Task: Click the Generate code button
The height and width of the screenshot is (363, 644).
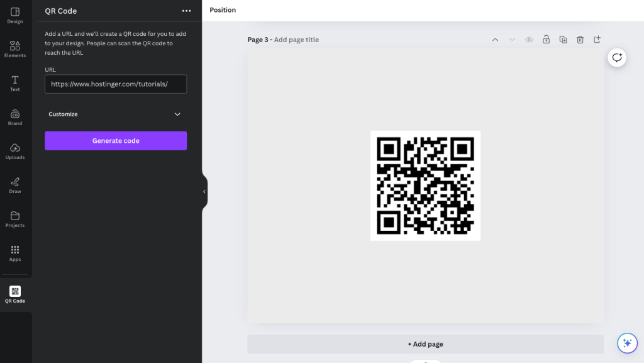Action: [116, 140]
